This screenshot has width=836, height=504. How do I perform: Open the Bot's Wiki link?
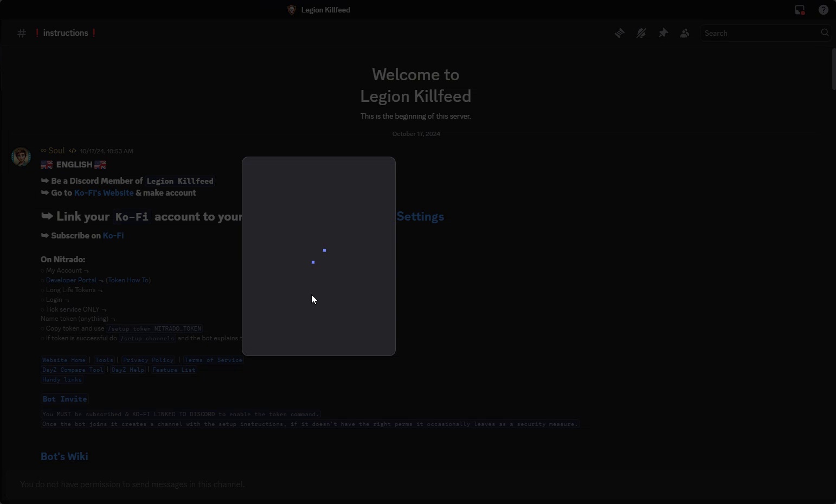(x=65, y=457)
